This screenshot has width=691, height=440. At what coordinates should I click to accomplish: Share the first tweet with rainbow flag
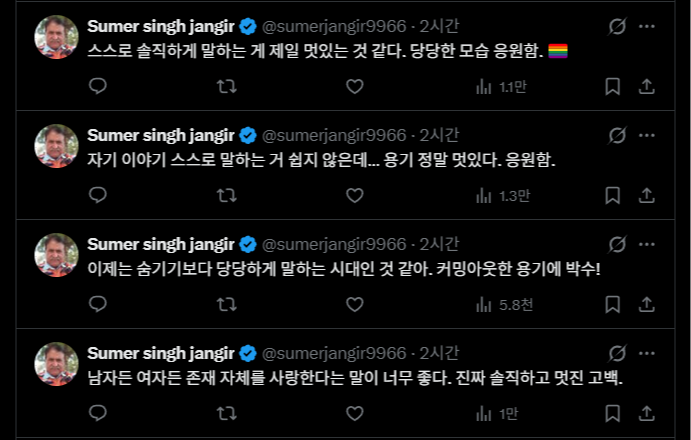(x=647, y=87)
